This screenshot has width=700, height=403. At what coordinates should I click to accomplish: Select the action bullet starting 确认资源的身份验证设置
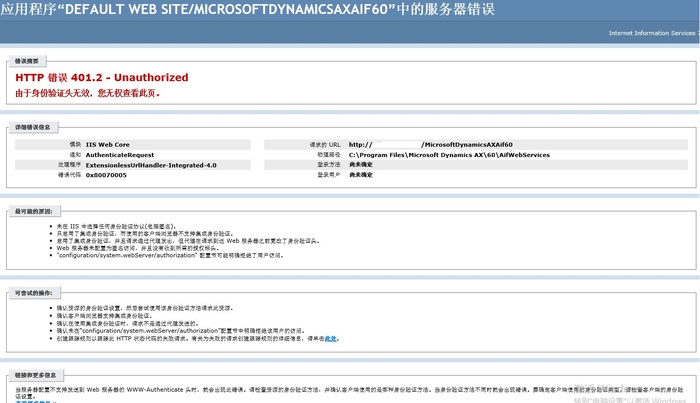pos(145,308)
